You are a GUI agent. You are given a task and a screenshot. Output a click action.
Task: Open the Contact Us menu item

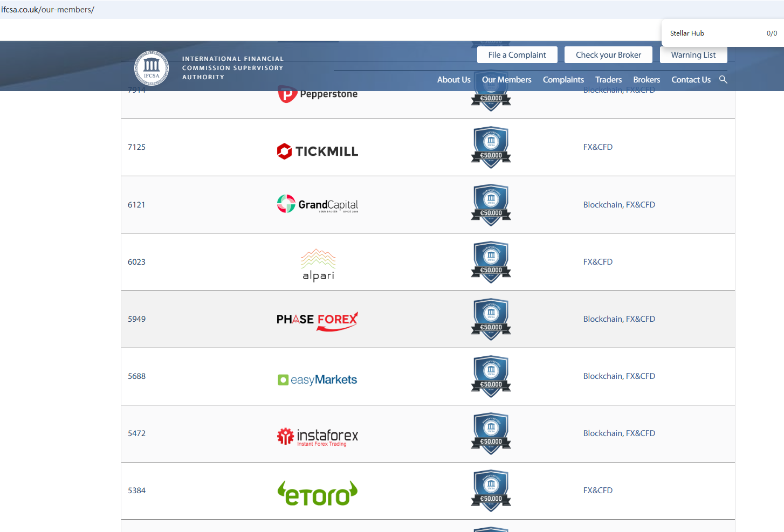[691, 80]
